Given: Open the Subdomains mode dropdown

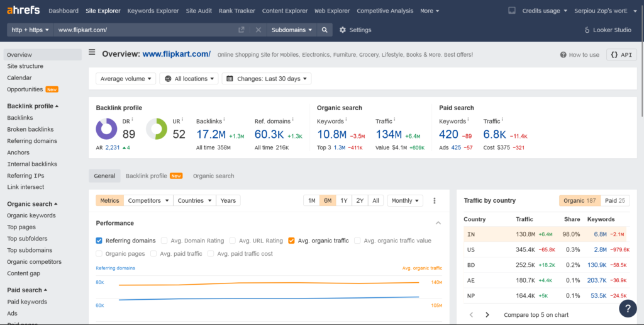Looking at the screenshot, I should click(292, 30).
